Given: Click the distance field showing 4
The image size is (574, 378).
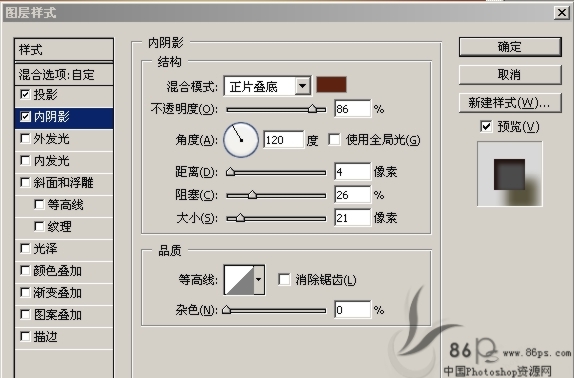Looking at the screenshot, I should coord(352,172).
